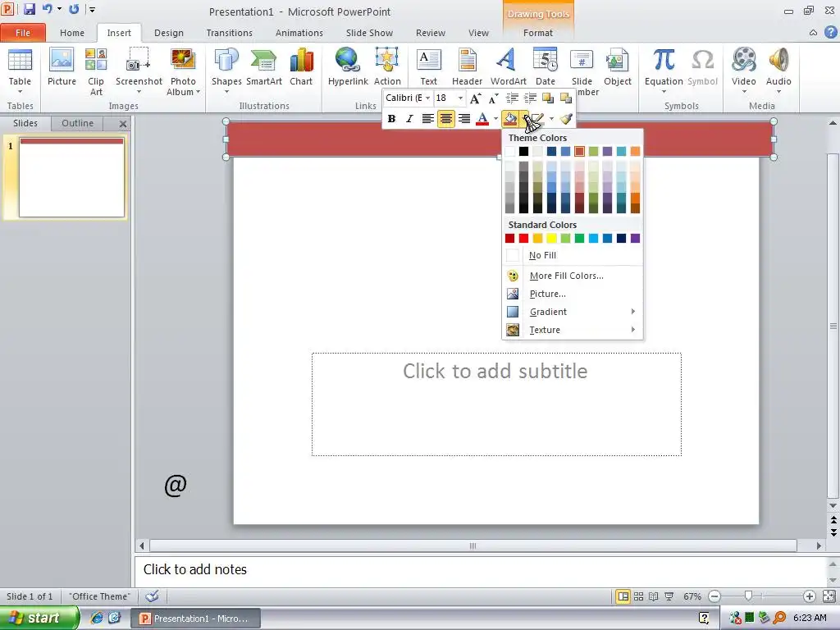Click Send Backward icon in mini toolbar
This screenshot has width=840, height=630.
click(x=566, y=98)
